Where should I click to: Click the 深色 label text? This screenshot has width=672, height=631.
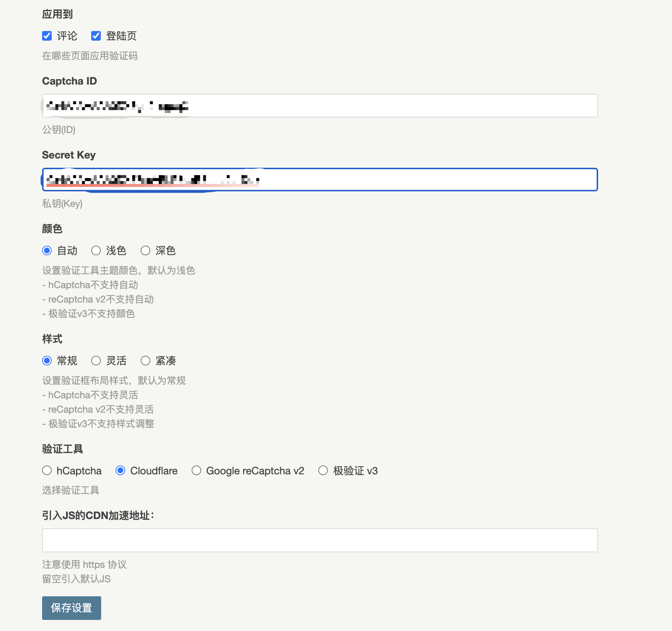(166, 250)
